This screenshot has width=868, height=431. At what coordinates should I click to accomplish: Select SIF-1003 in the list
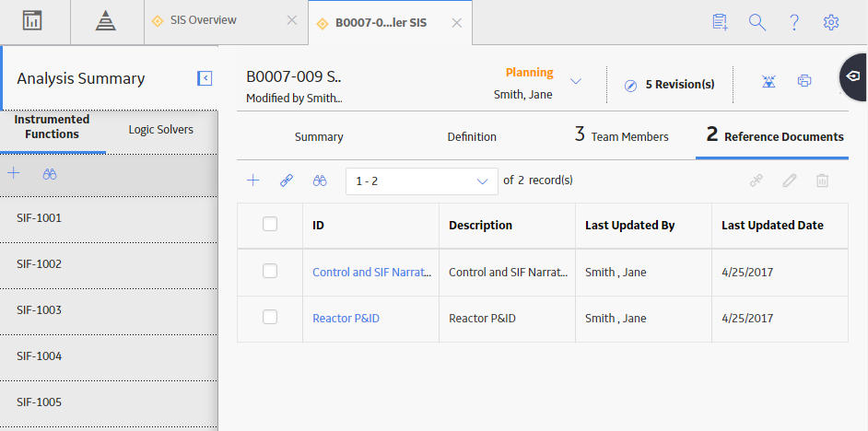[109, 310]
